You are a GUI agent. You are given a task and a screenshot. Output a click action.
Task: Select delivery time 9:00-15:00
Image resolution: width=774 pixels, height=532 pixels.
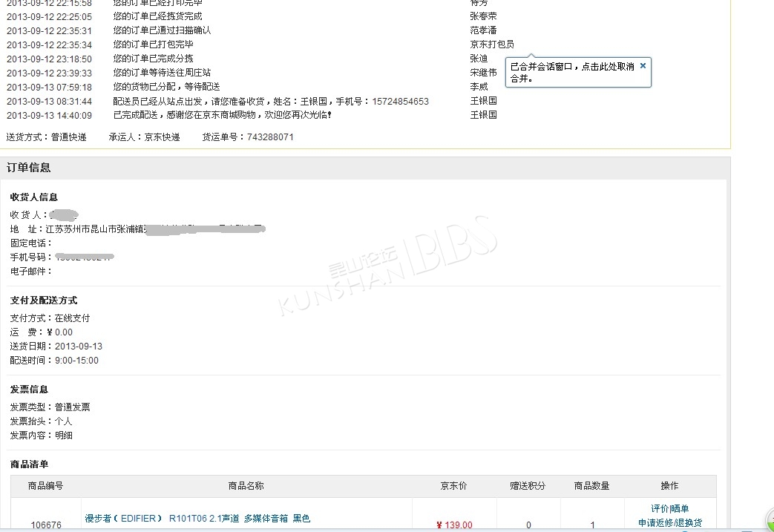pyautogui.click(x=76, y=361)
